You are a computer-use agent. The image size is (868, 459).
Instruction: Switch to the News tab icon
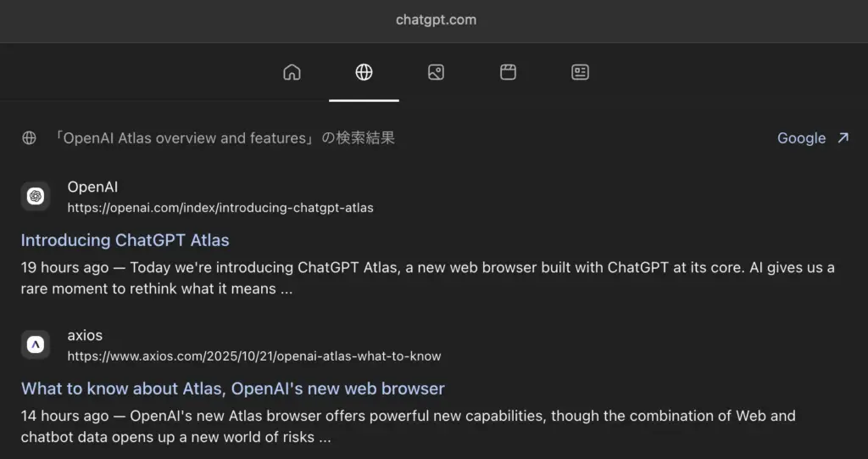[x=580, y=72]
